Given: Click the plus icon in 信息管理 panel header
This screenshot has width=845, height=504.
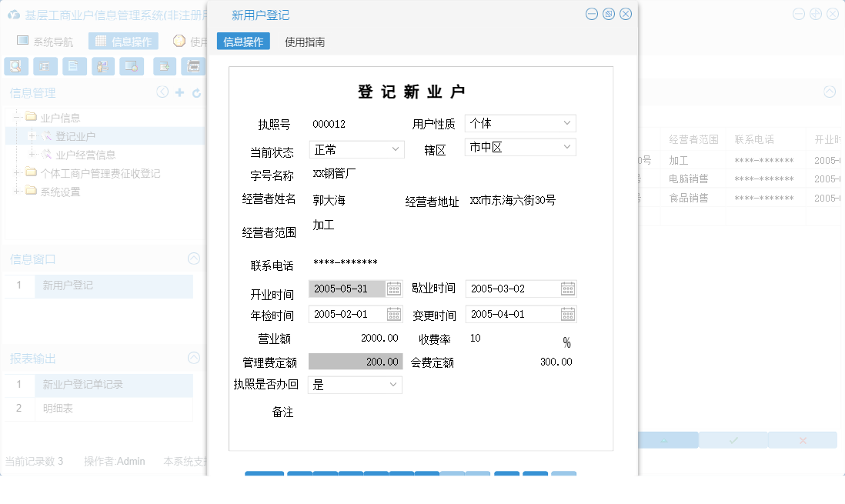Looking at the screenshot, I should (x=179, y=92).
